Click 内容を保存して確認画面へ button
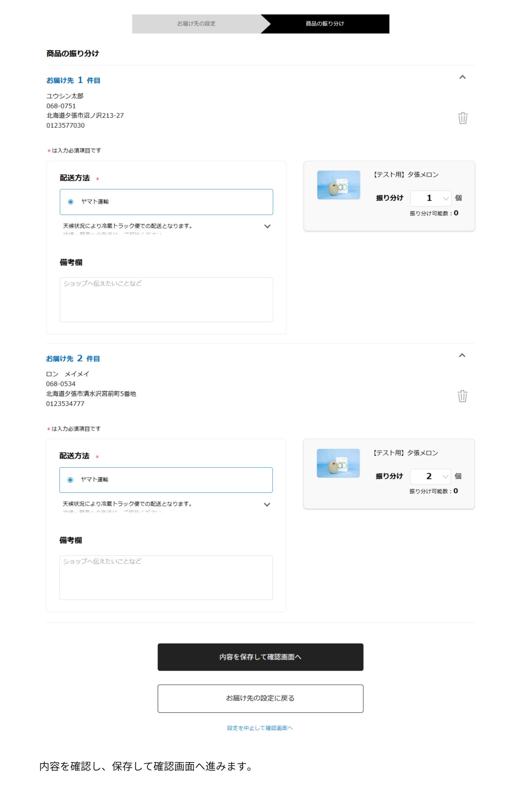This screenshot has height=789, width=532. point(260,657)
